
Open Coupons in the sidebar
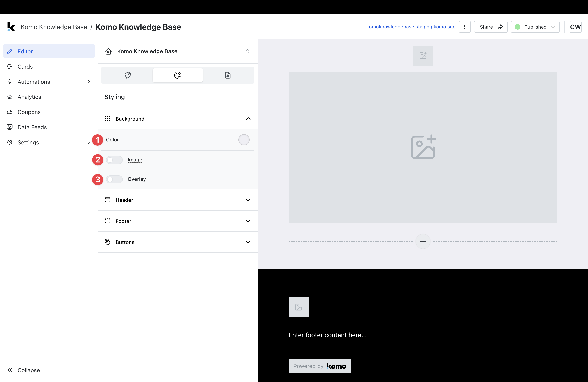coord(29,112)
